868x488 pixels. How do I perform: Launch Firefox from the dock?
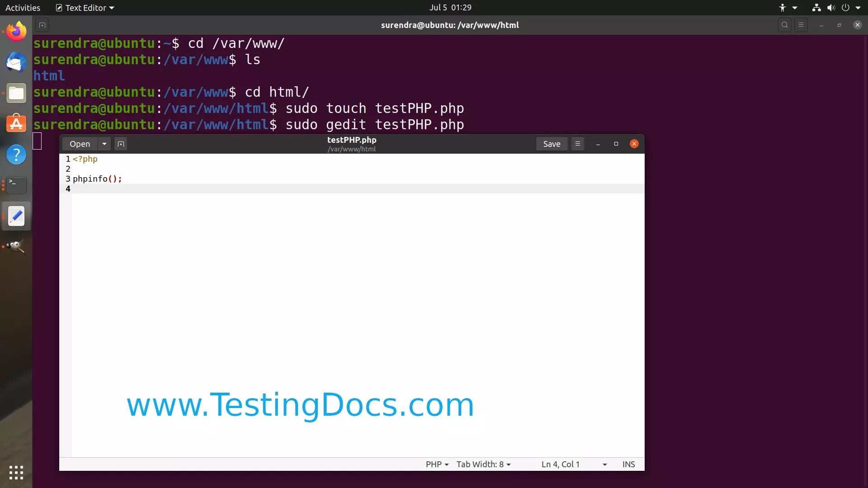[x=16, y=32]
